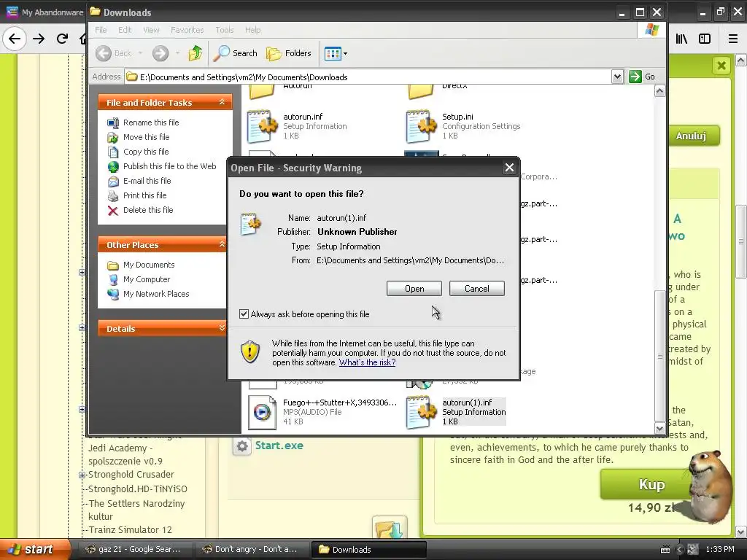Select the autorun(1).inf file icon

[421, 413]
